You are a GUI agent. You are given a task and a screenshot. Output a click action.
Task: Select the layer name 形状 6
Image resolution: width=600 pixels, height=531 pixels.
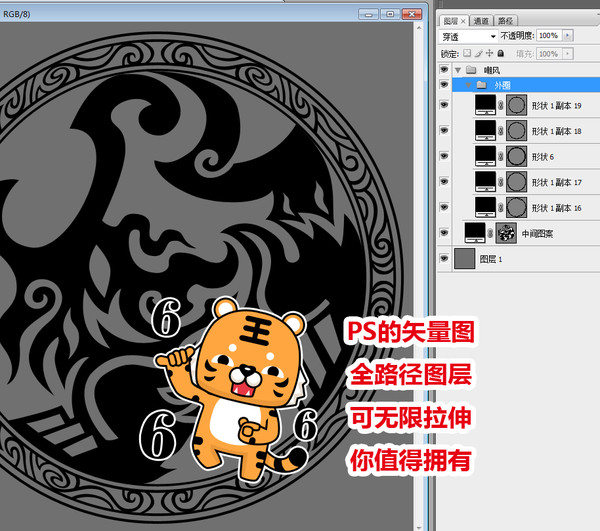click(x=543, y=157)
